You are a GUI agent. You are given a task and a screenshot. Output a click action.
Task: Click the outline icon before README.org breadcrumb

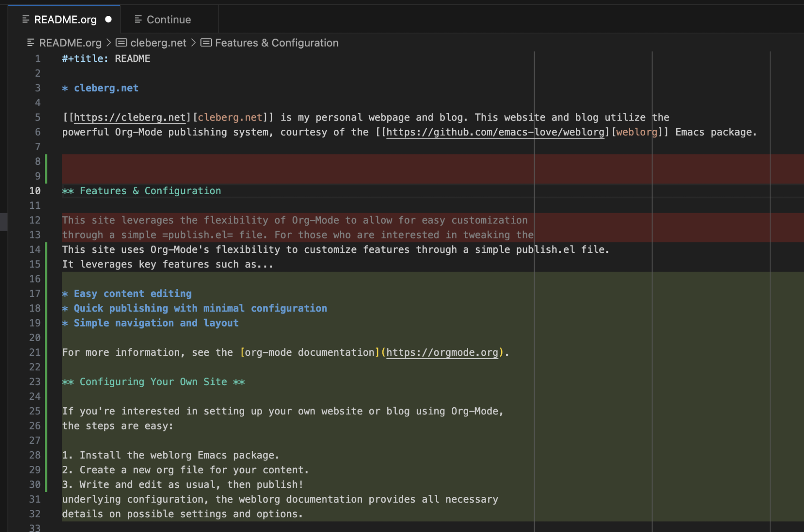pyautogui.click(x=30, y=42)
